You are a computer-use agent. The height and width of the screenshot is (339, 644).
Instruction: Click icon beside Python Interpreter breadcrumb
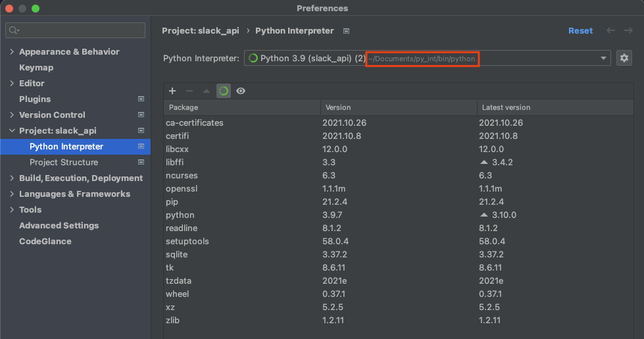point(347,31)
